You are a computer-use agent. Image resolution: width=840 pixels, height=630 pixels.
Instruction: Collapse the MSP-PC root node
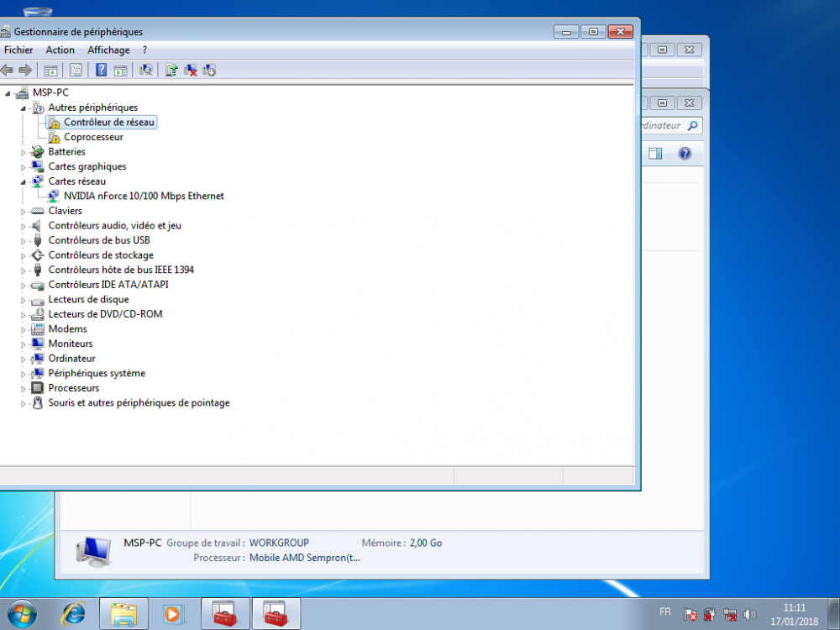click(8, 93)
